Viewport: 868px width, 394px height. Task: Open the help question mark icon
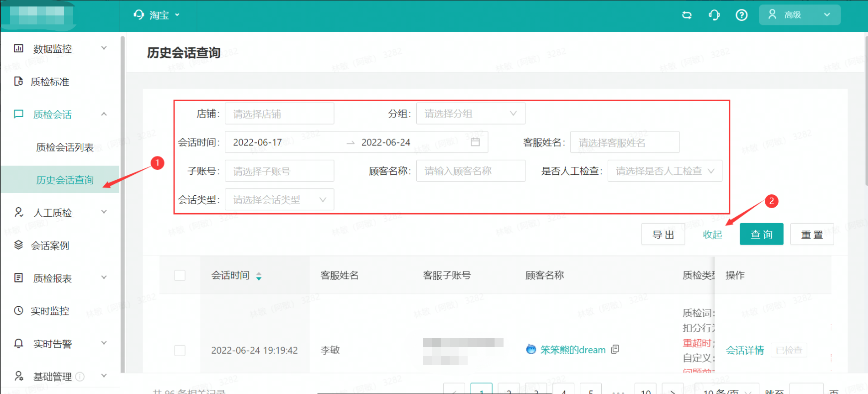[x=741, y=15]
